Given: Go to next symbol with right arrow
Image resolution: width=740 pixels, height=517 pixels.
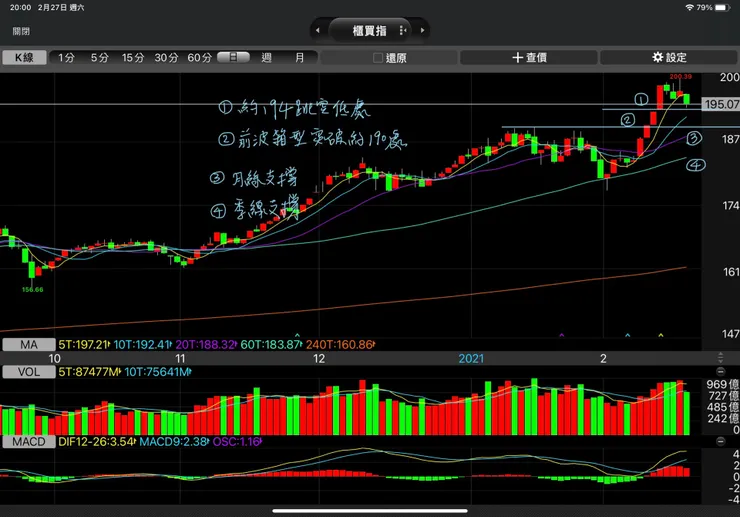Looking at the screenshot, I should pos(422,30).
